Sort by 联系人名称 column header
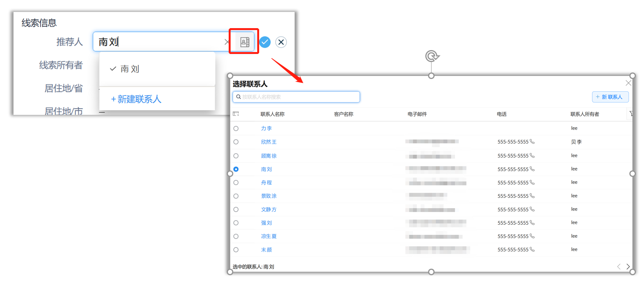Screen dimensions: 644x281 click(272, 114)
